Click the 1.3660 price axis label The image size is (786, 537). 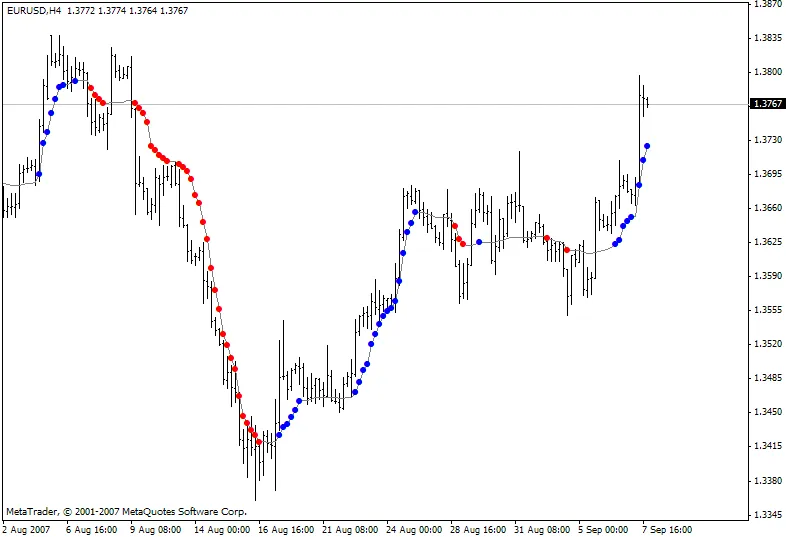(766, 208)
